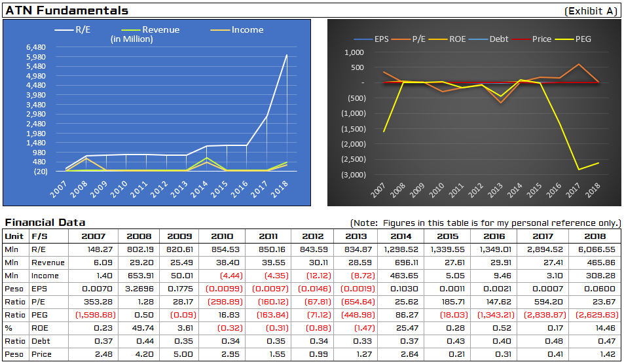624x364 pixels.
Task: Select the Price legend entry
Action: pos(531,39)
